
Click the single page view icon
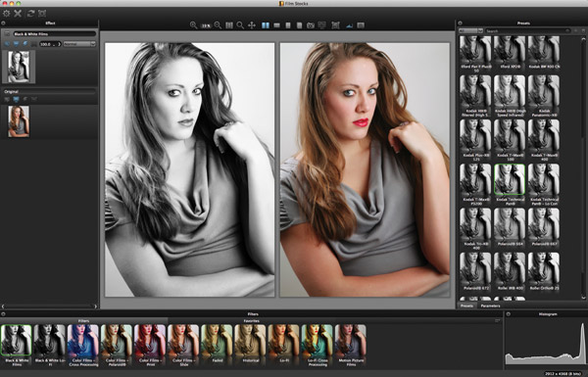point(299,25)
